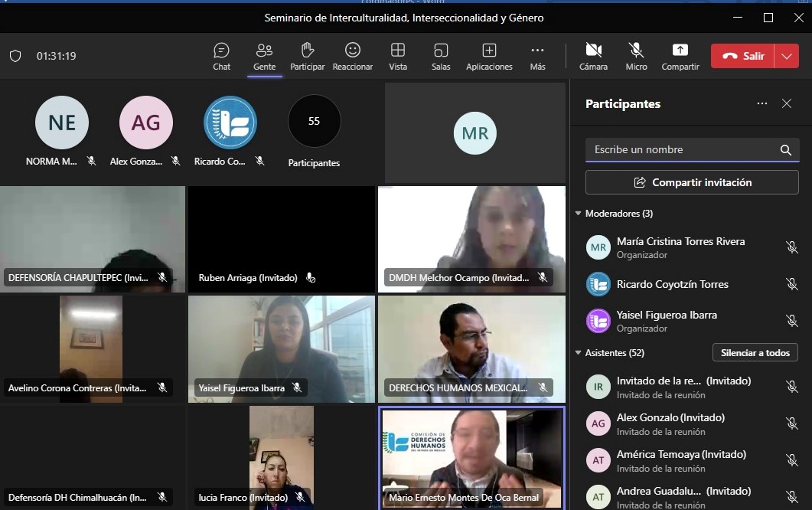
Task: Open Reaccionar emoji reactions
Action: (352, 57)
